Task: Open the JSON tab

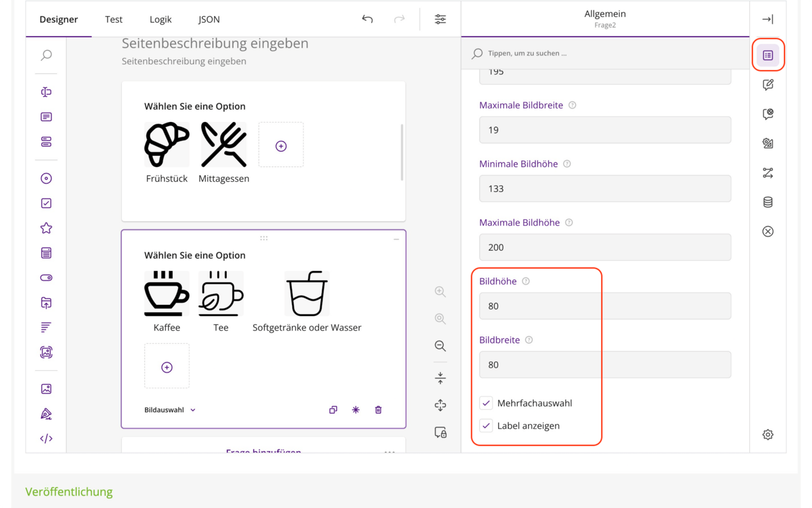Action: point(209,19)
